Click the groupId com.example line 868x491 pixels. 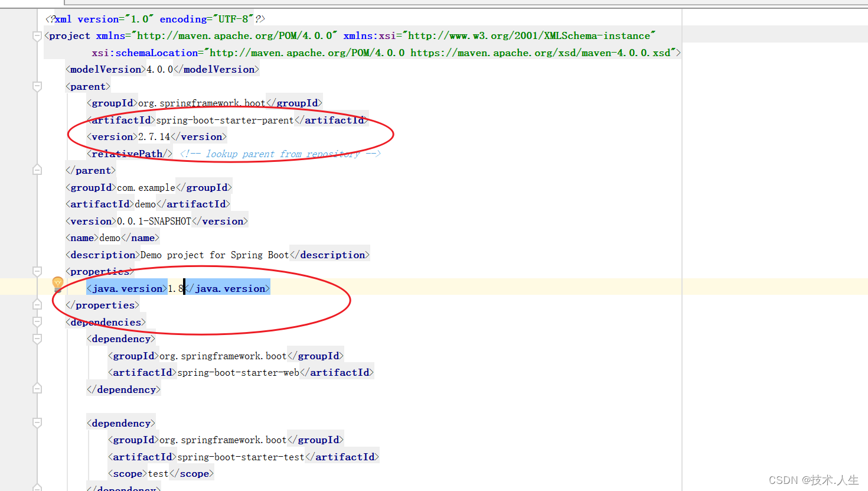(x=149, y=187)
